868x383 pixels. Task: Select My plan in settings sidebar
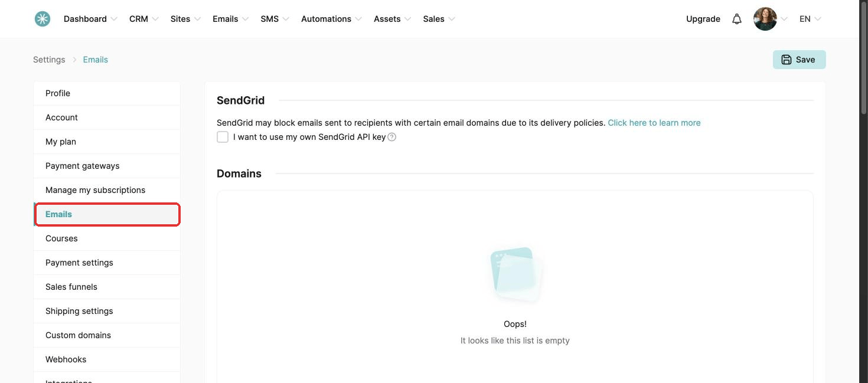click(107, 142)
